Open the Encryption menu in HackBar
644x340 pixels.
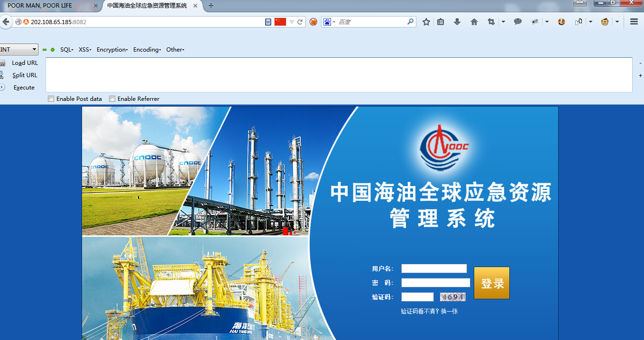pyautogui.click(x=112, y=50)
